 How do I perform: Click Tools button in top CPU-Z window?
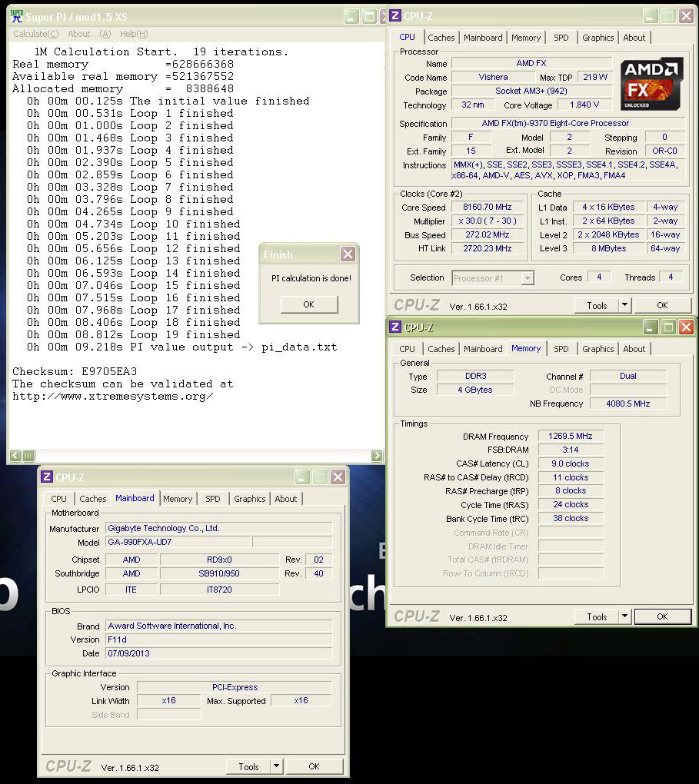(x=597, y=305)
